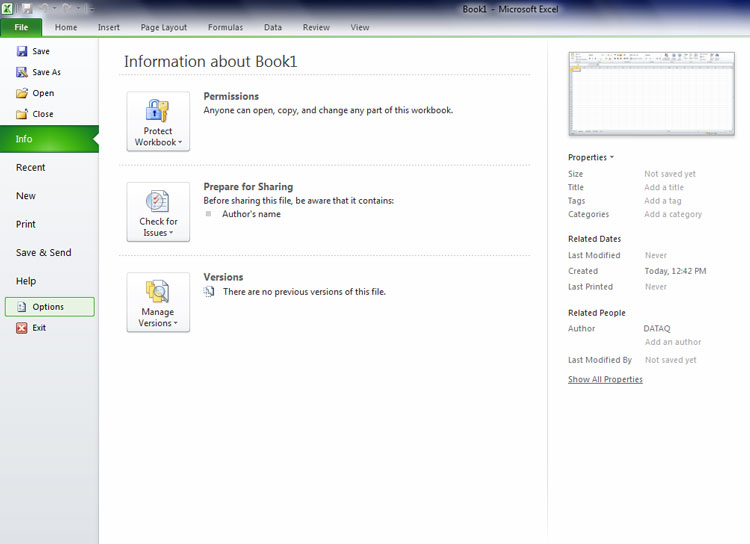This screenshot has width=750, height=544.
Task: Open the File tab
Action: click(x=21, y=27)
